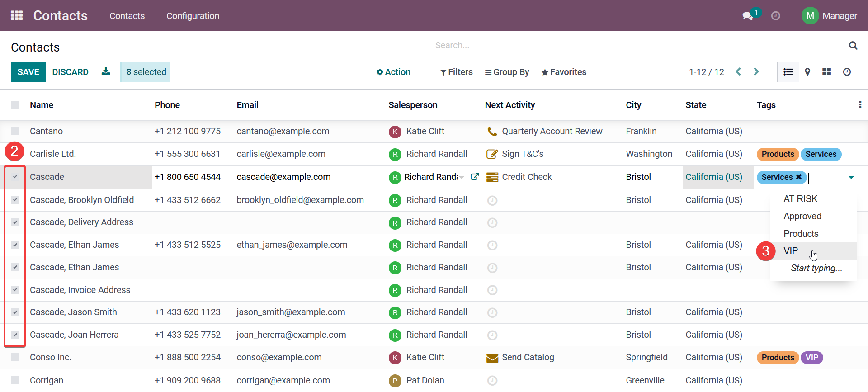Remove the Services tag from Cascade
Viewport: 868px width, 392px height.
(799, 177)
